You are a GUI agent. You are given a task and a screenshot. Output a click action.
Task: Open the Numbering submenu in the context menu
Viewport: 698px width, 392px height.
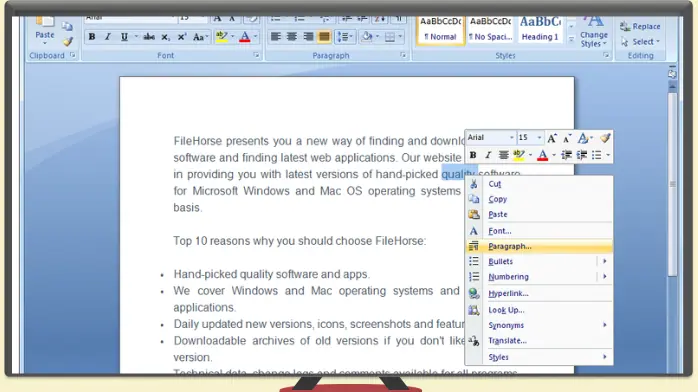[x=539, y=277]
